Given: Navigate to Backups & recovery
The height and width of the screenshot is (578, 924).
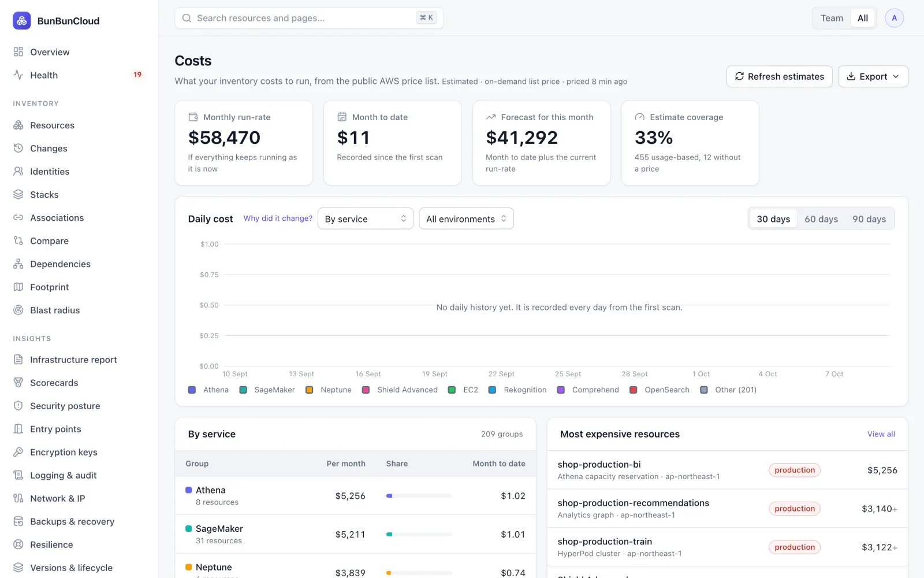Looking at the screenshot, I should pyautogui.click(x=72, y=521).
